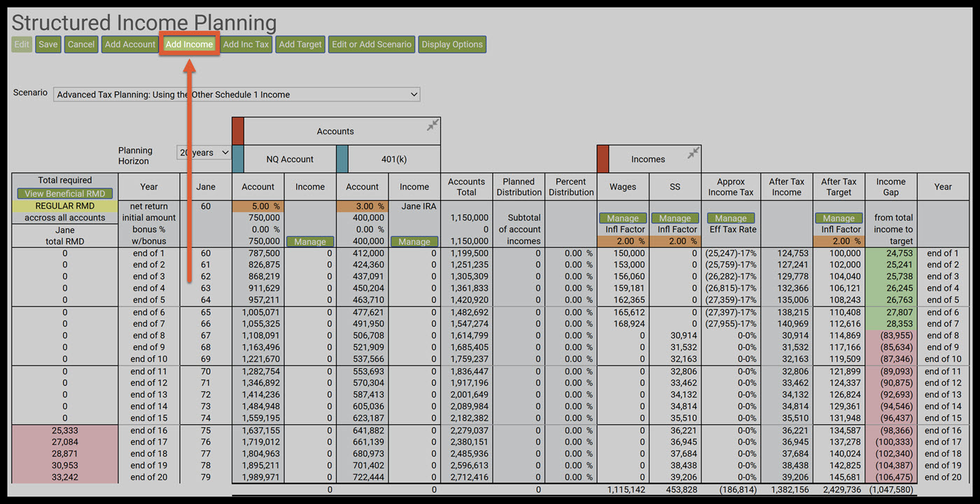Collapse the Incomes section using arrows icon

tap(693, 153)
